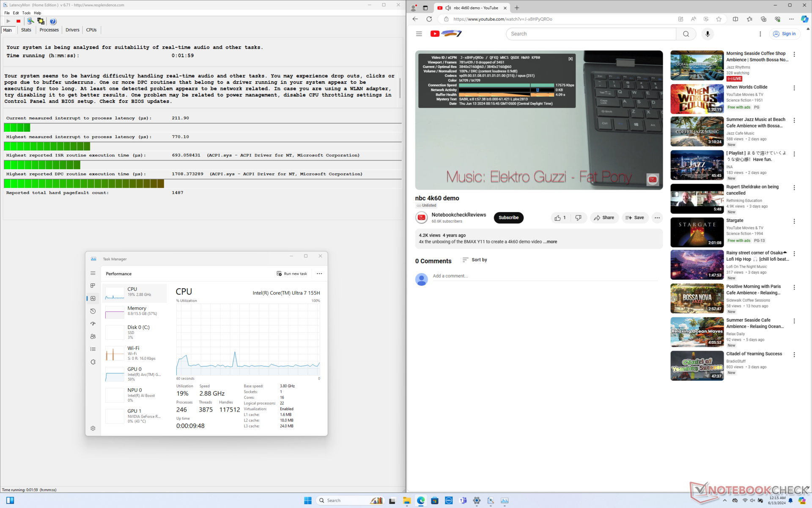Click the red Stop monitoring button
Screen dimensions: 812x508
click(x=18, y=21)
